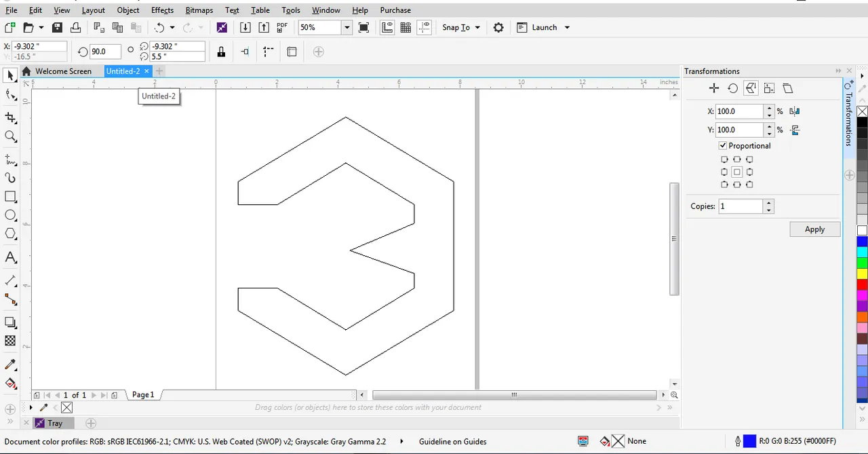
Task: Click the Import icon in the toolbar
Action: [x=245, y=27]
